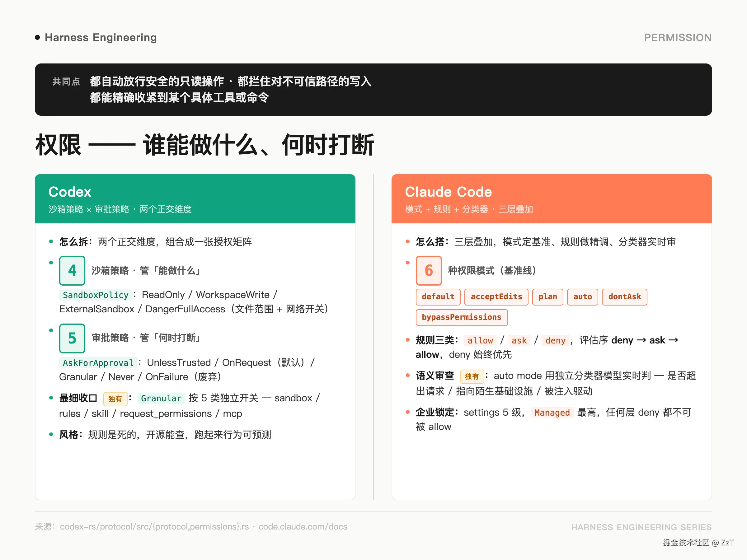The width and height of the screenshot is (747, 560).
Task: Click the word "Never" in the approval list
Action: [121, 377]
